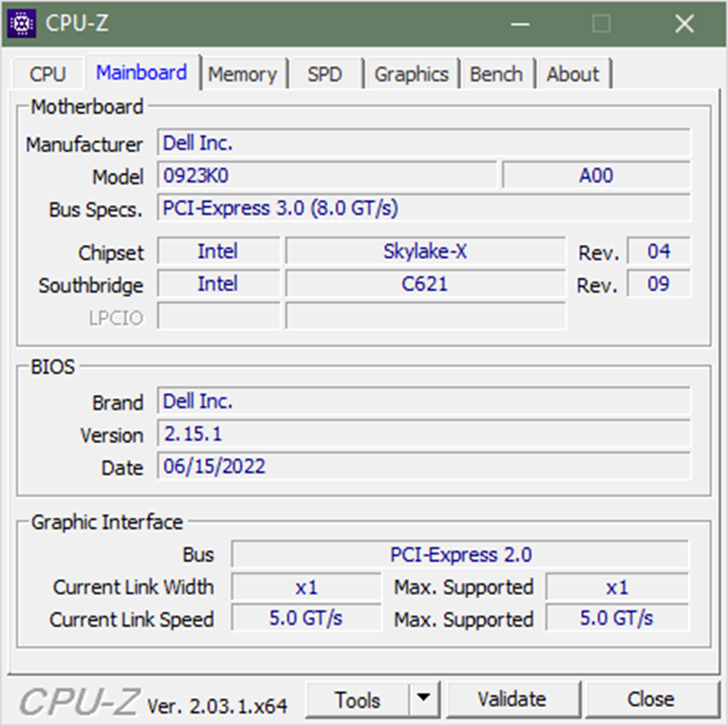
Task: Click the 'Manufacturer' label
Action: [x=84, y=145]
